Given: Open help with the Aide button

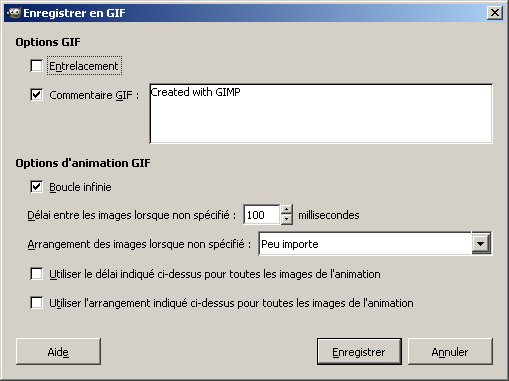Looking at the screenshot, I should pos(58,352).
